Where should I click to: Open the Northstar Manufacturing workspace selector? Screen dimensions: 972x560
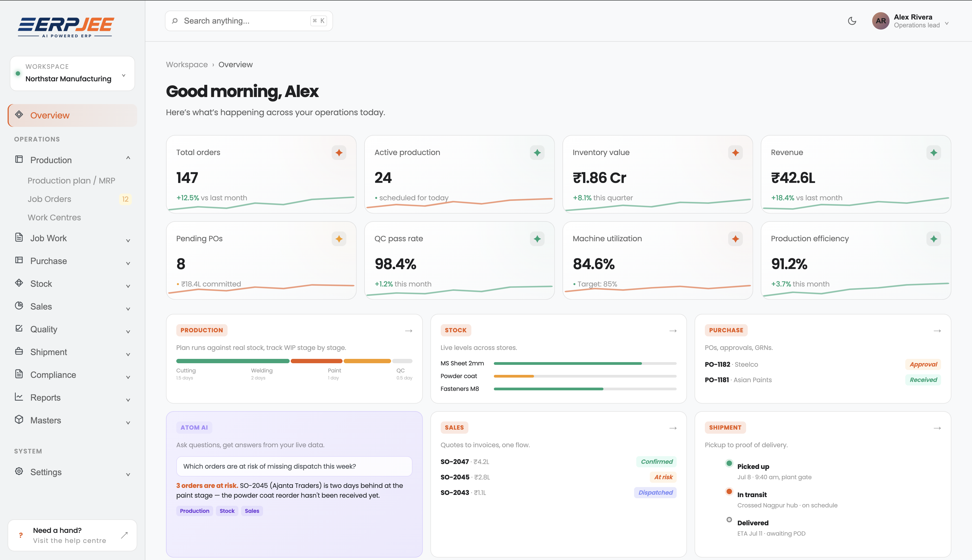click(72, 73)
